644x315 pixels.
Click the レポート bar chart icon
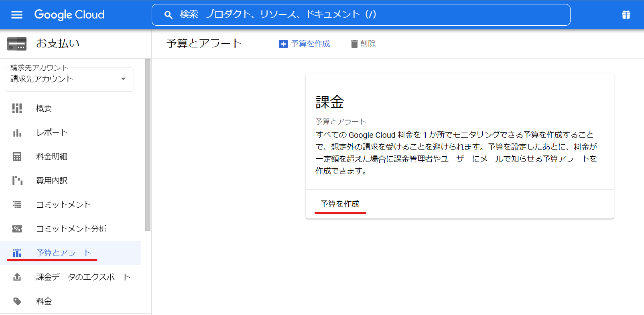[x=17, y=133]
